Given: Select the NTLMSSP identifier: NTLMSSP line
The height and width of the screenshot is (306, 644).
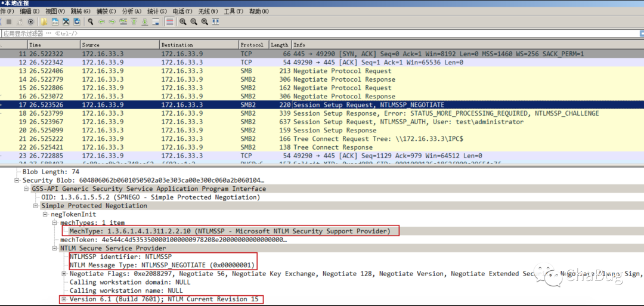Looking at the screenshot, I should pos(120,256).
